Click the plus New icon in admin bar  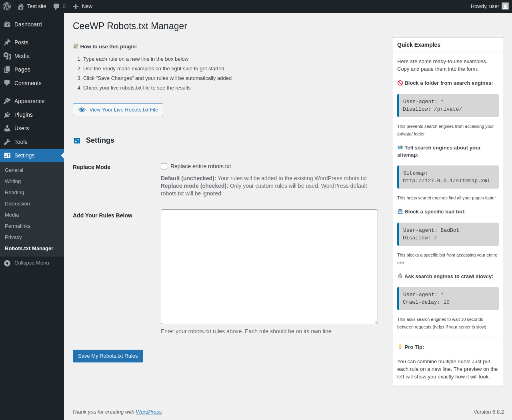[76, 6]
